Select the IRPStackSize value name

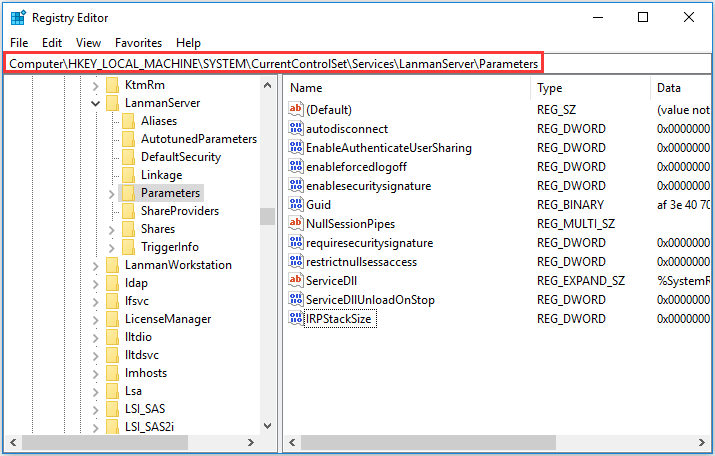pos(340,319)
